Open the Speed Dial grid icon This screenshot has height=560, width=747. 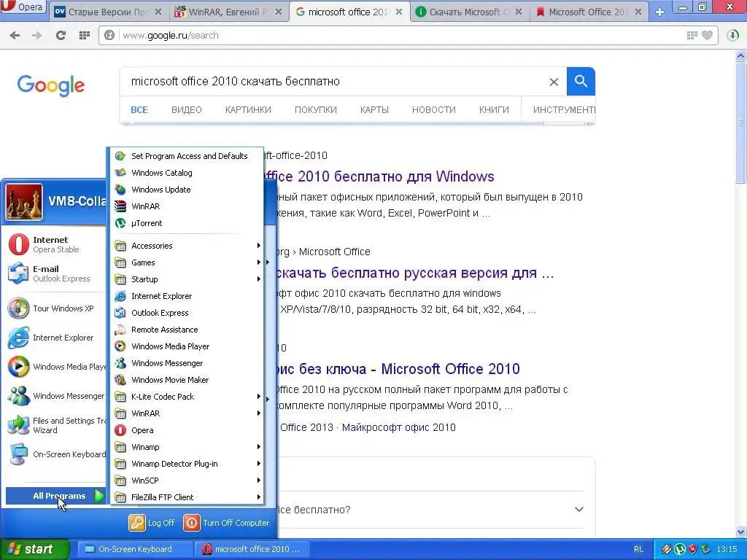pos(85,35)
